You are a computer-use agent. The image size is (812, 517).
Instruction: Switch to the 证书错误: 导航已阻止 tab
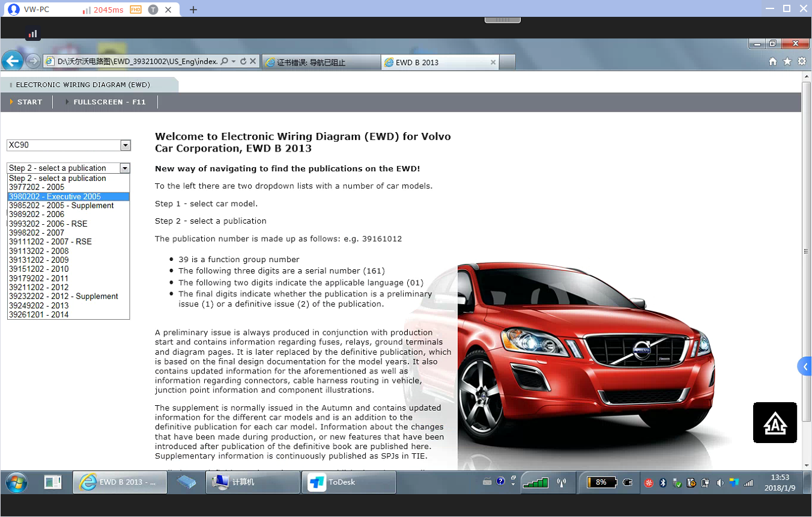321,62
